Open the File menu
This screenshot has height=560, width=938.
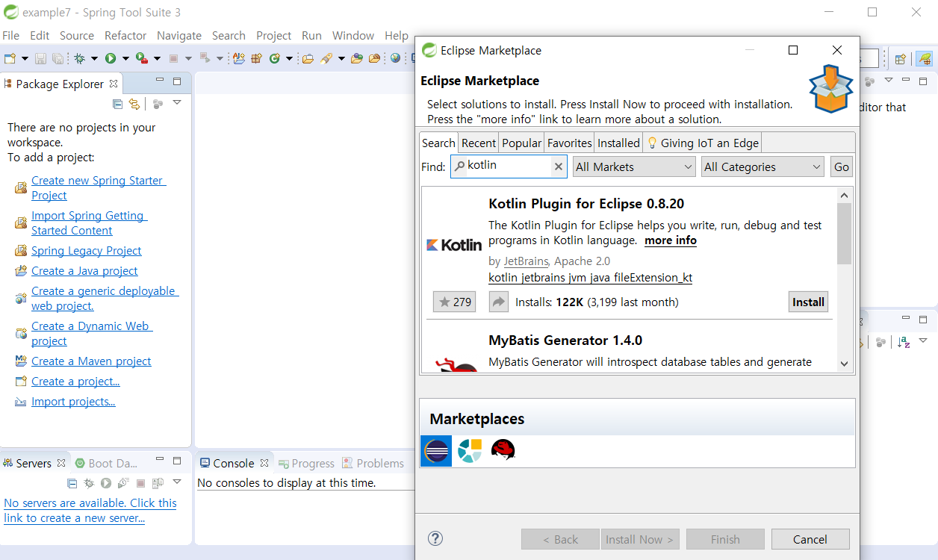pos(11,35)
